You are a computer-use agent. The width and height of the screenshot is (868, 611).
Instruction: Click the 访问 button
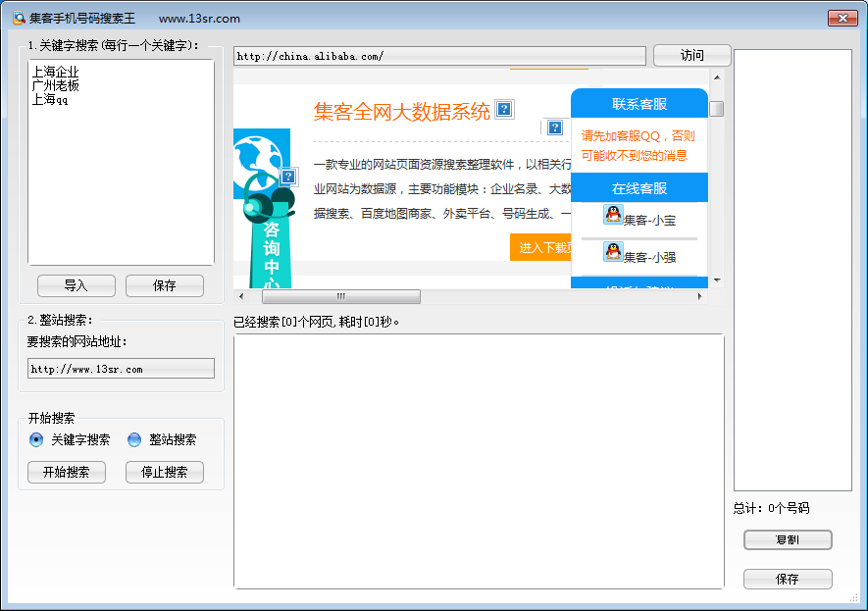(692, 55)
